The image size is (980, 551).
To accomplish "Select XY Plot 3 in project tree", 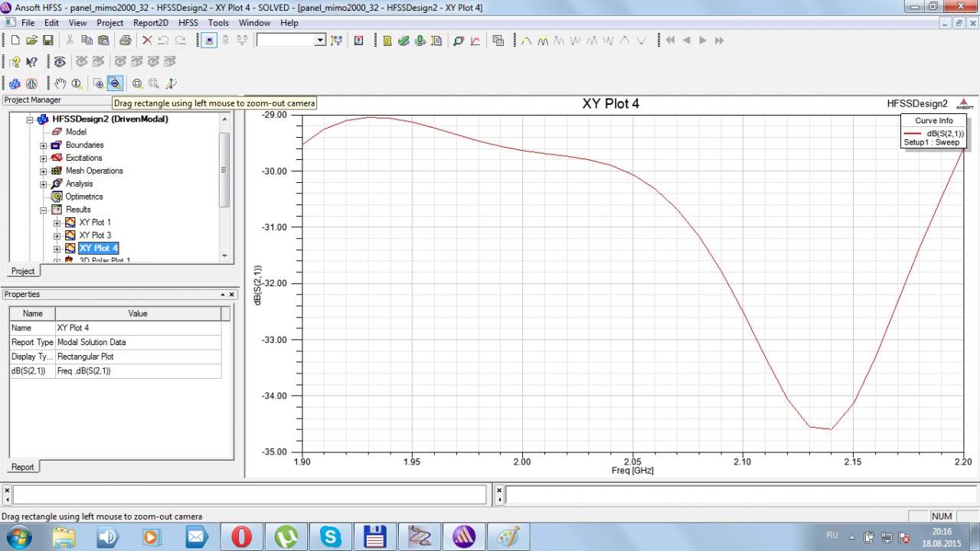I will pyautogui.click(x=95, y=235).
